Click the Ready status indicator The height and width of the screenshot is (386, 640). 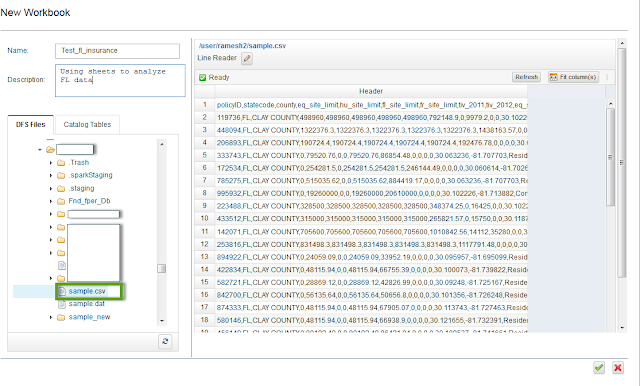[214, 78]
